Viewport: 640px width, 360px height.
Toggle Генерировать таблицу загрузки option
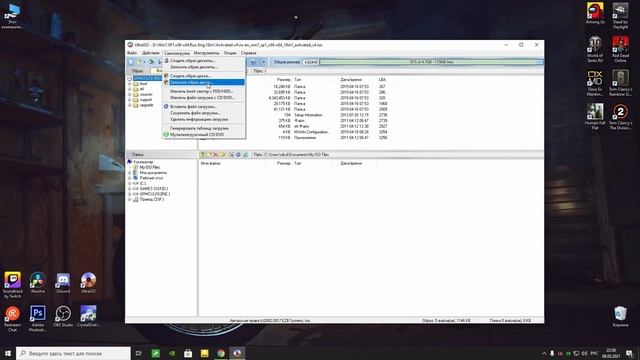click(x=204, y=128)
